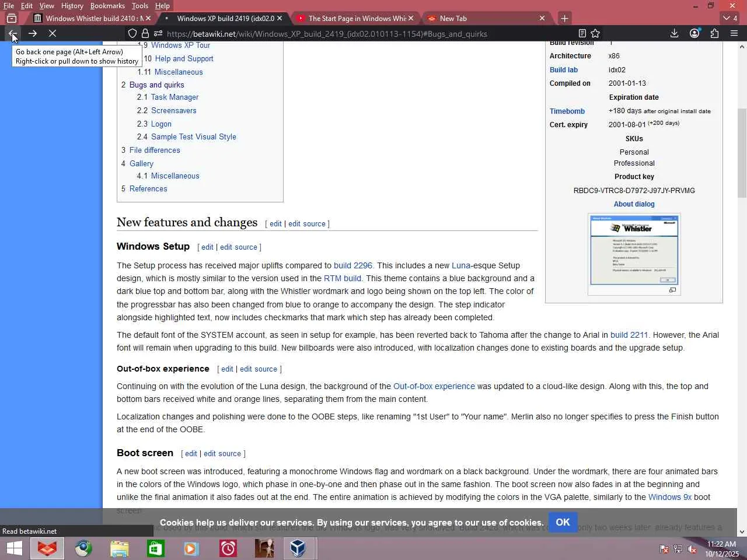
Task: Click the About dialog caption link
Action: click(x=634, y=204)
